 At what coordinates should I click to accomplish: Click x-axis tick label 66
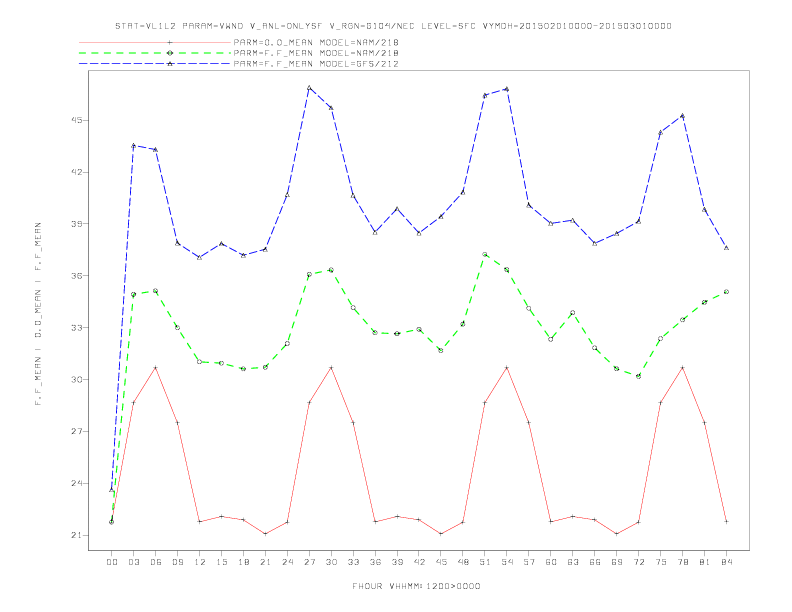click(595, 562)
